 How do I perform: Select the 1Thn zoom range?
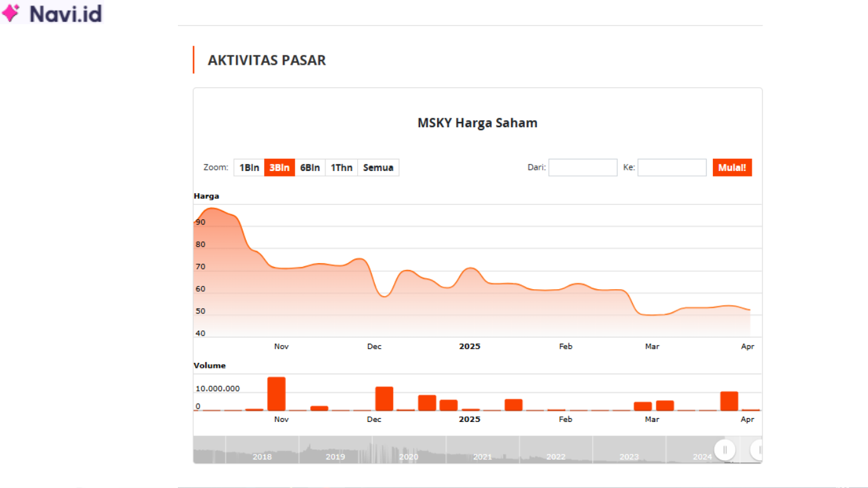[341, 168]
